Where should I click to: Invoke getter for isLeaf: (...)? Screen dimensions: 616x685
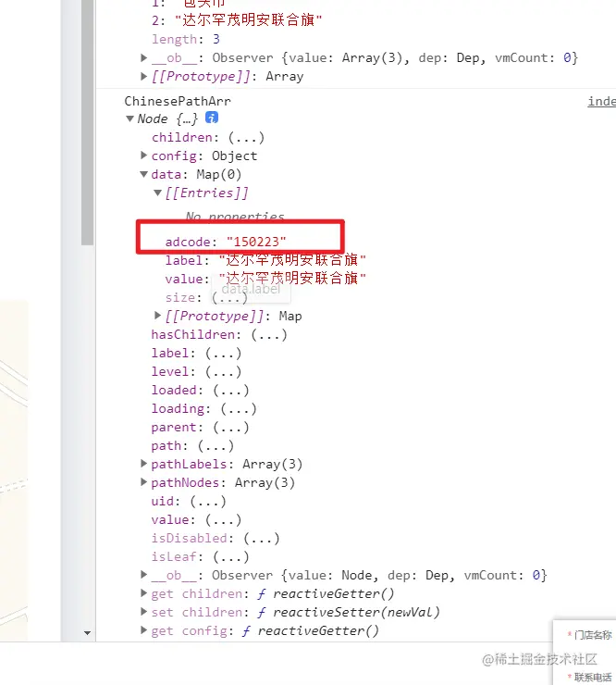point(231,557)
